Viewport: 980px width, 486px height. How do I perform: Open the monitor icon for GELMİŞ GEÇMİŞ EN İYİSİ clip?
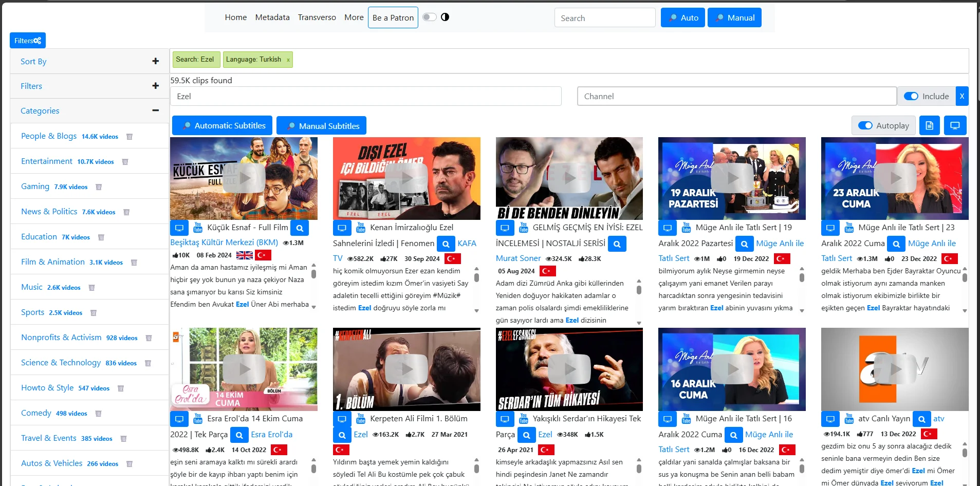click(x=505, y=228)
